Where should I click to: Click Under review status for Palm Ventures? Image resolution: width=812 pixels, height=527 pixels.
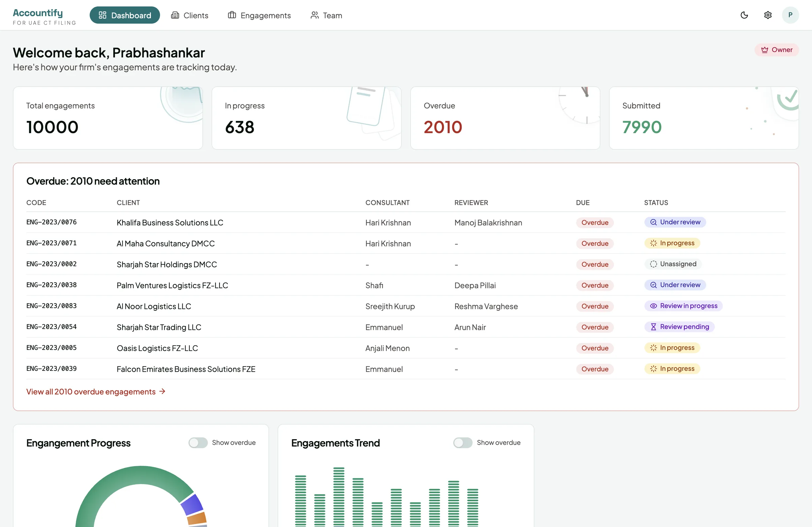coord(675,285)
